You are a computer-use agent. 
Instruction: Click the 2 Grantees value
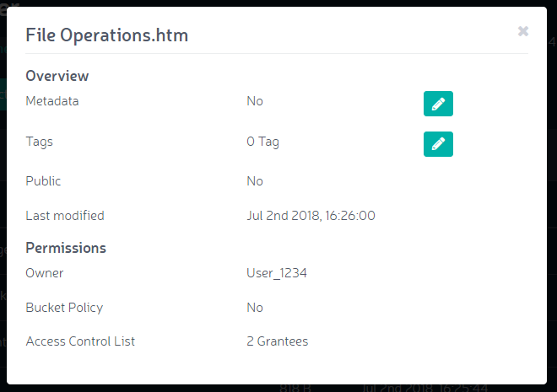[278, 341]
